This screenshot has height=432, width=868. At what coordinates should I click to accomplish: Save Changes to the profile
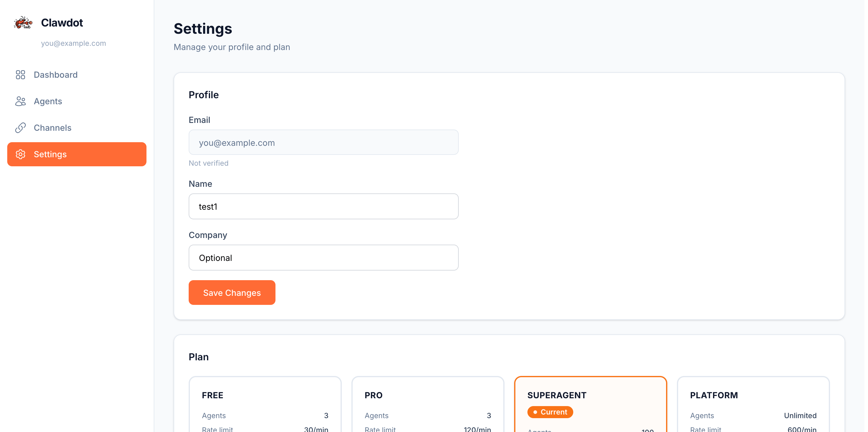point(232,293)
